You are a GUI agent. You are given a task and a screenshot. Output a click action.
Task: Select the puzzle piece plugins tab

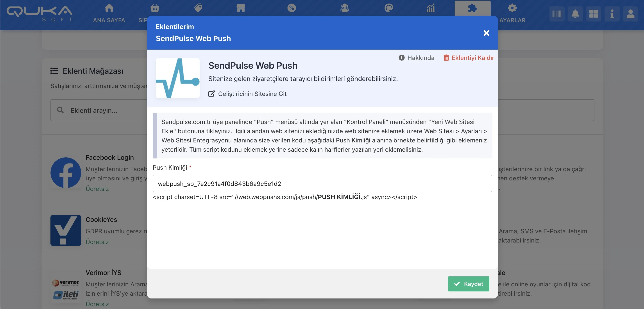coord(472,9)
